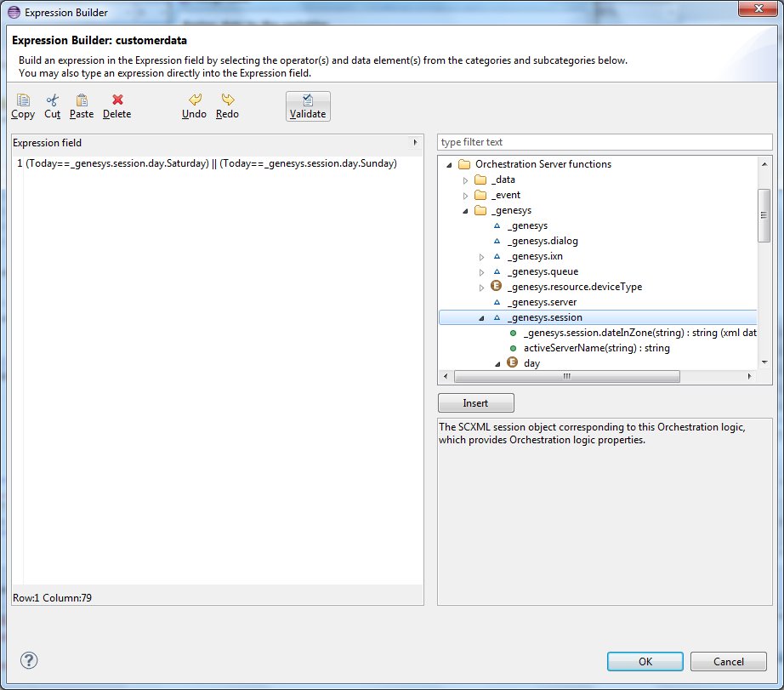Select the _genesys.ixn tree item
784x690 pixels.
coord(535,256)
